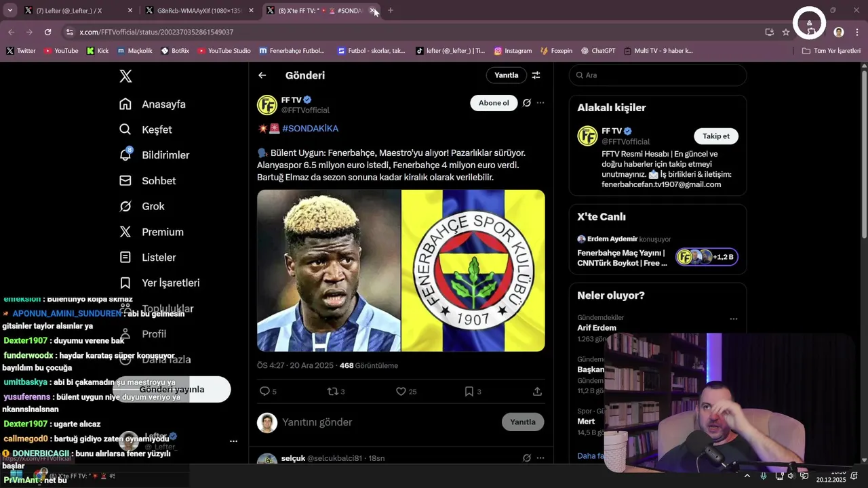Open reply sorting filter icon
Screen dimensions: 868x488
[x=536, y=75]
